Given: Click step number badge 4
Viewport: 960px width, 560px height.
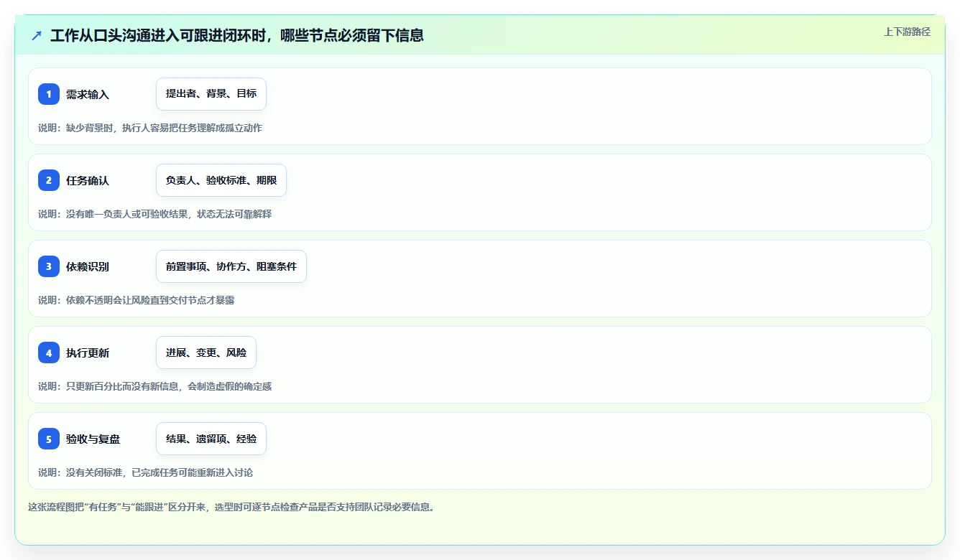Looking at the screenshot, I should click(49, 353).
